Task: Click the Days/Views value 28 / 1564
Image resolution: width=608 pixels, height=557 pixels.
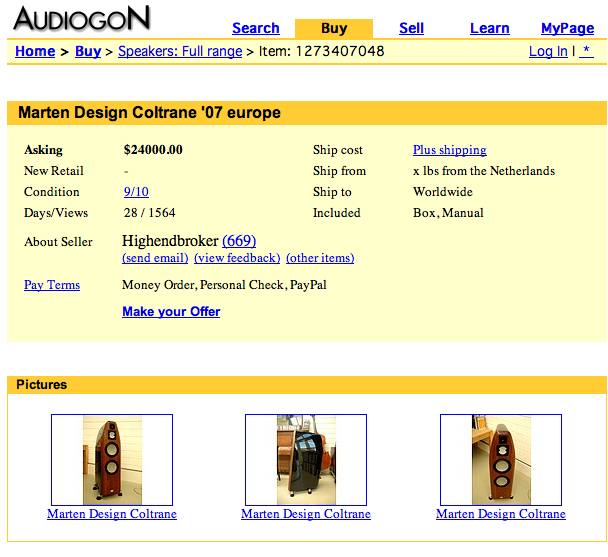Action: pos(150,213)
